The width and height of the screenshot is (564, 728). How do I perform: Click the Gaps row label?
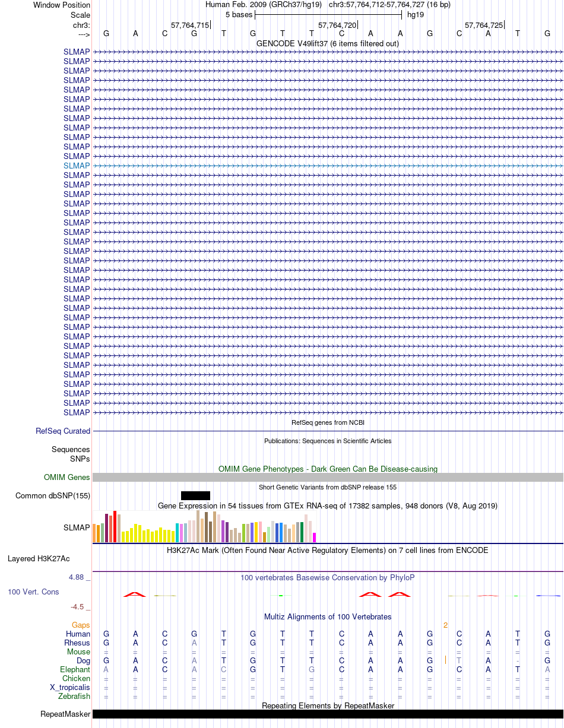pos(81,625)
